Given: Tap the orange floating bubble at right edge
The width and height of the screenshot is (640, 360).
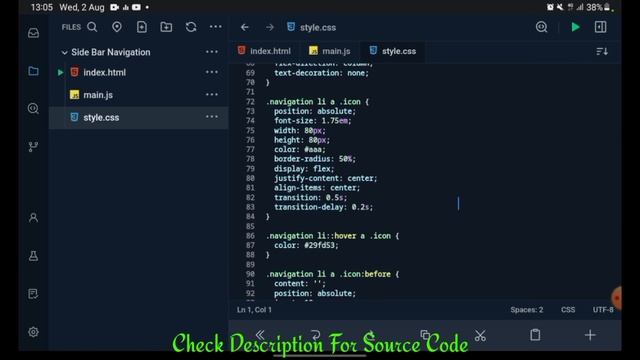Looking at the screenshot, I should [617, 298].
